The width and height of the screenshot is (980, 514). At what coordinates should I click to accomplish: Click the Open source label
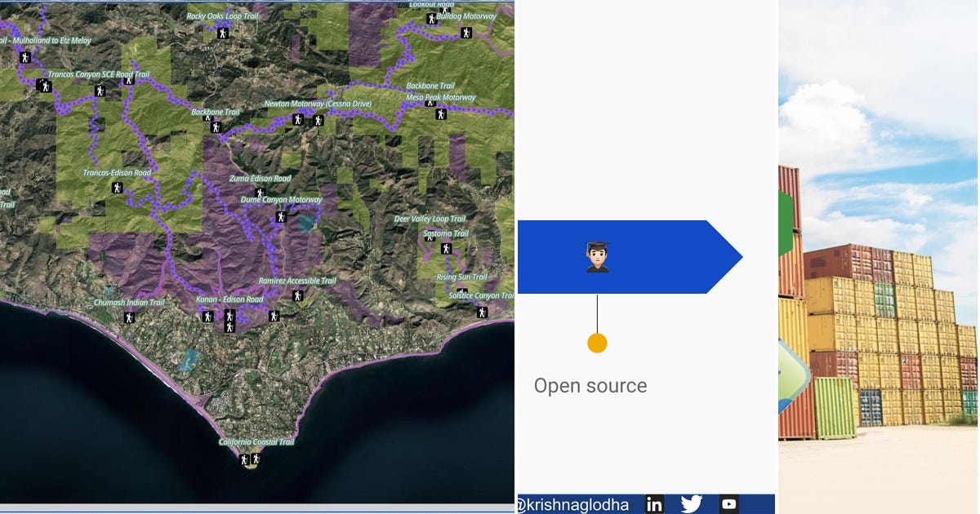pyautogui.click(x=590, y=385)
